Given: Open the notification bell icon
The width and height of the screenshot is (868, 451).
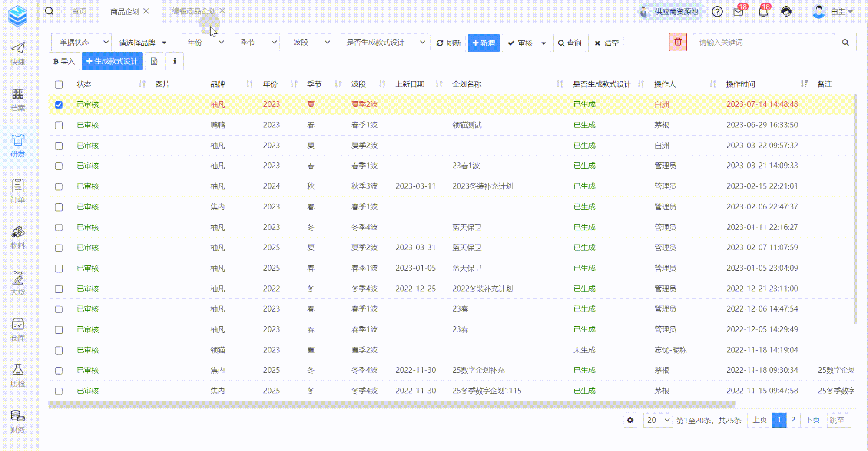Looking at the screenshot, I should tap(763, 12).
